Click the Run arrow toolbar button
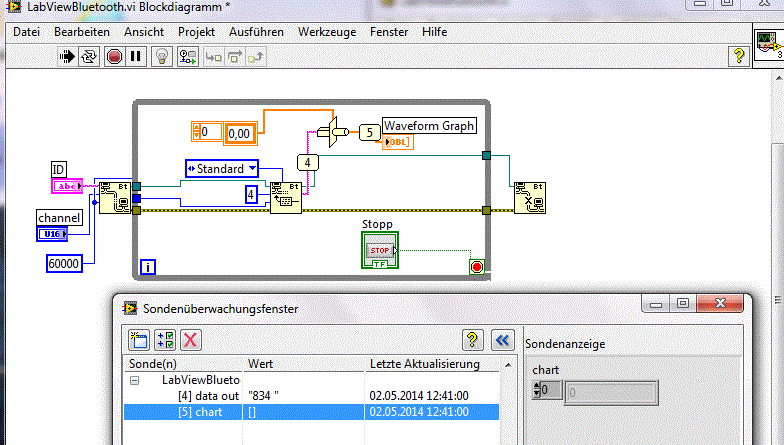 coord(67,56)
